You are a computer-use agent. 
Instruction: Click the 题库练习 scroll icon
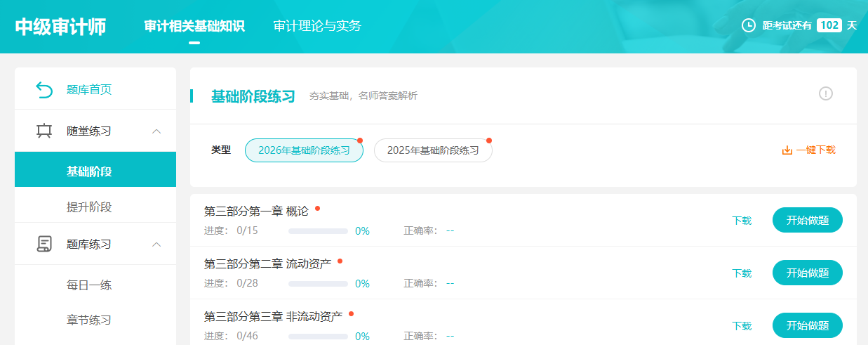[44, 244]
